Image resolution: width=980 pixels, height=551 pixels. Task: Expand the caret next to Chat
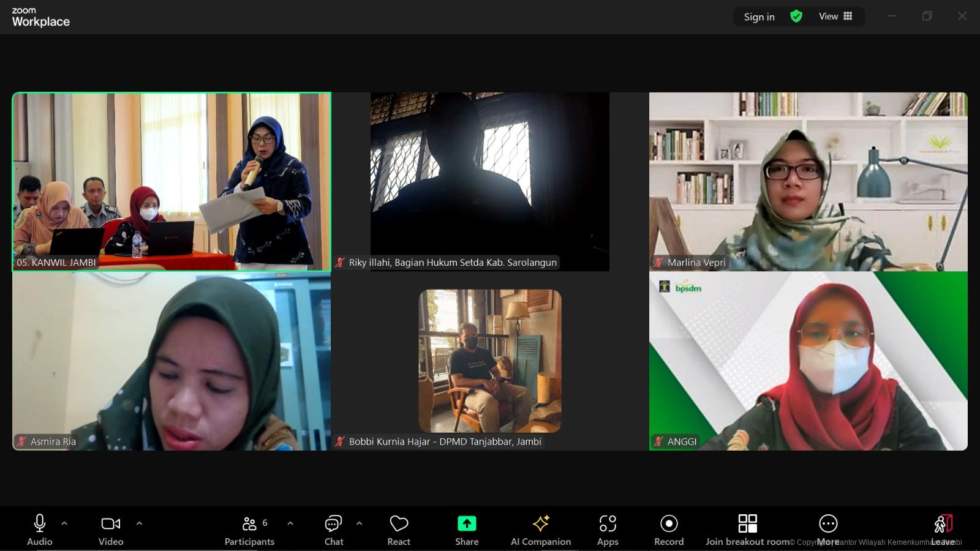click(360, 523)
